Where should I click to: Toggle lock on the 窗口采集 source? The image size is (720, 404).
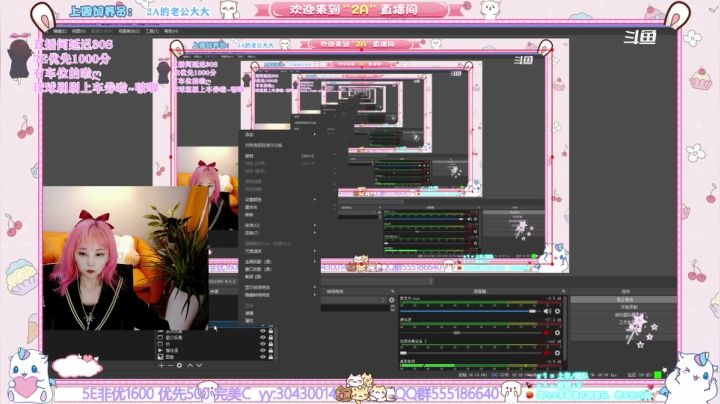point(270,337)
